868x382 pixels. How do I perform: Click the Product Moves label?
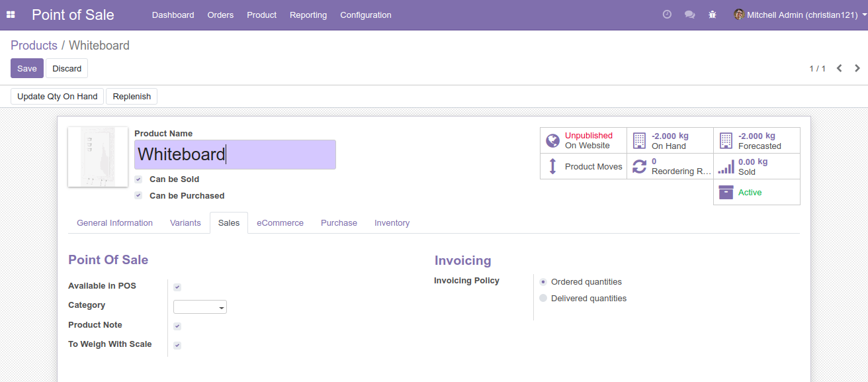[593, 167]
